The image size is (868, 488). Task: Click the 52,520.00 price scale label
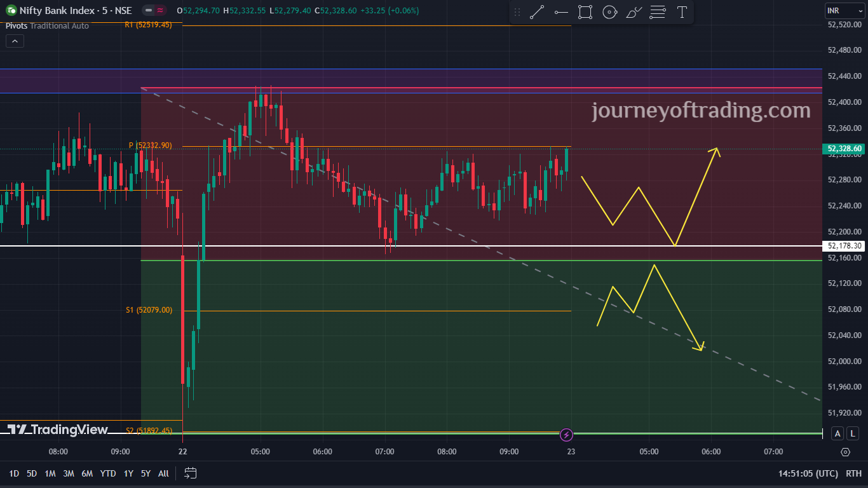click(x=844, y=24)
